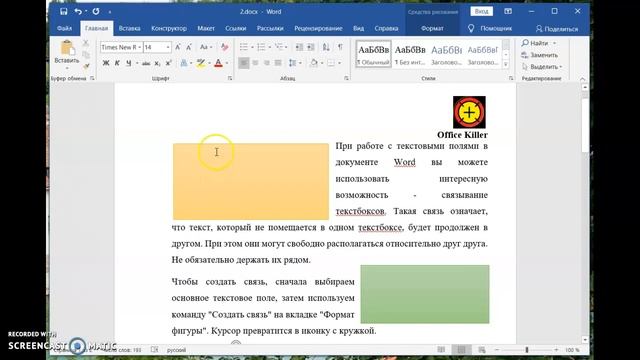This screenshot has width=640, height=360.
Task: Toggle italic К formatting
Action: [117, 63]
